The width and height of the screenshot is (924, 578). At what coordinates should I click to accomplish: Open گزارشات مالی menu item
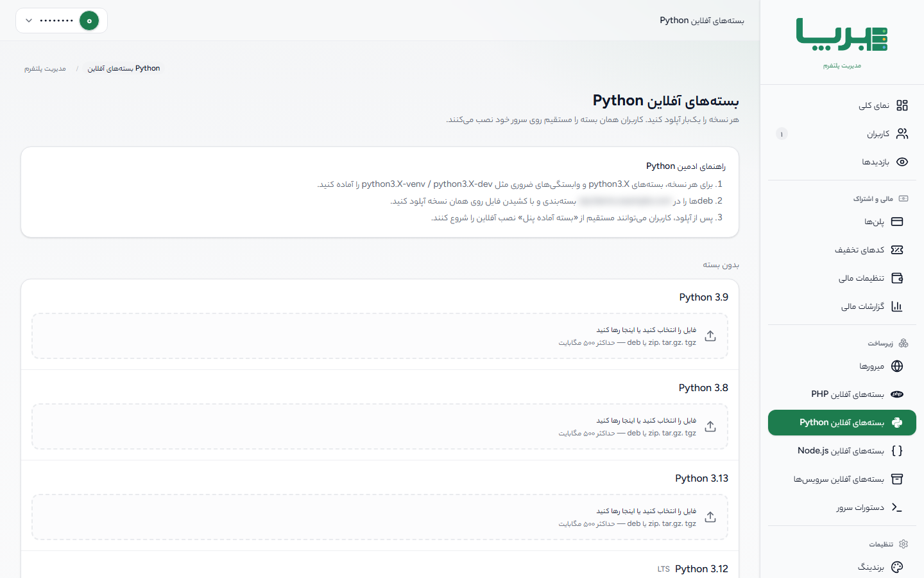pyautogui.click(x=842, y=306)
